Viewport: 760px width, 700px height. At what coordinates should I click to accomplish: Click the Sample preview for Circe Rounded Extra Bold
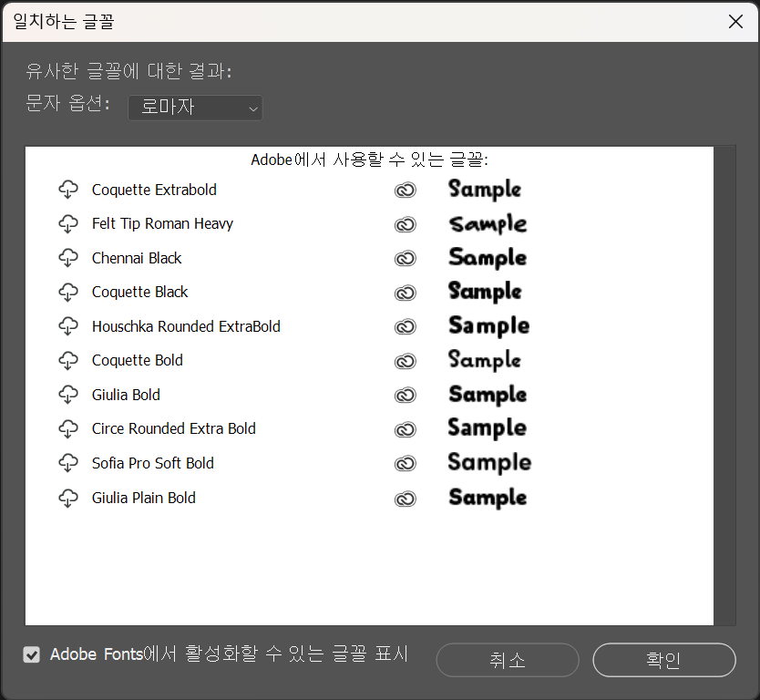488,428
